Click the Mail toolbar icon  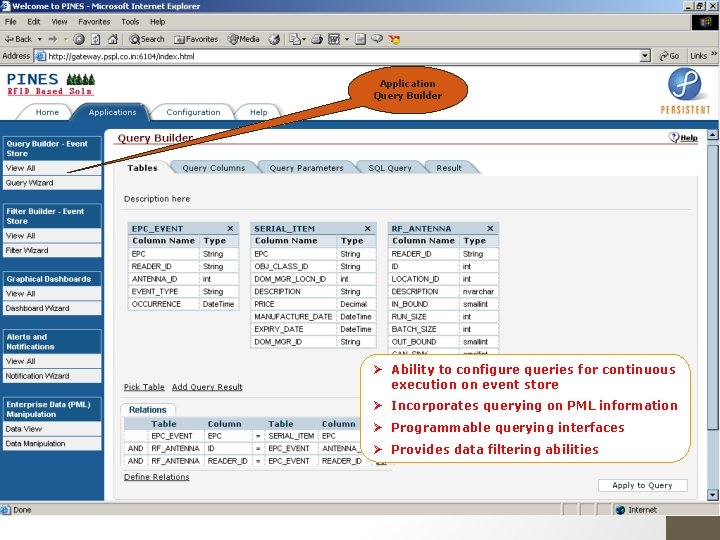294,39
